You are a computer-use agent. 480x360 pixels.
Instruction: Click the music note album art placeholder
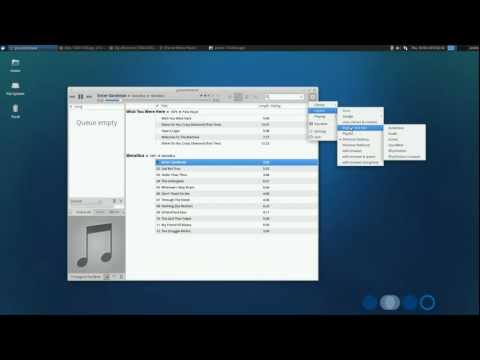[96, 245]
